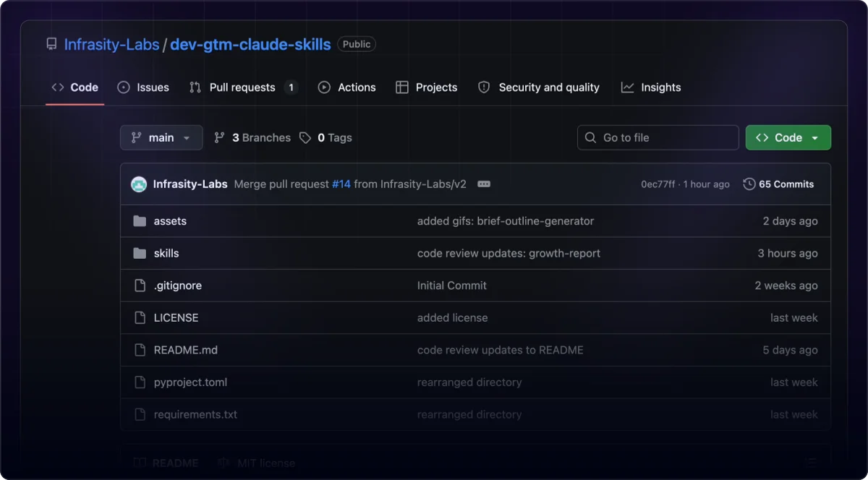Click the '5 days ago' timestamp for README.md

click(790, 350)
